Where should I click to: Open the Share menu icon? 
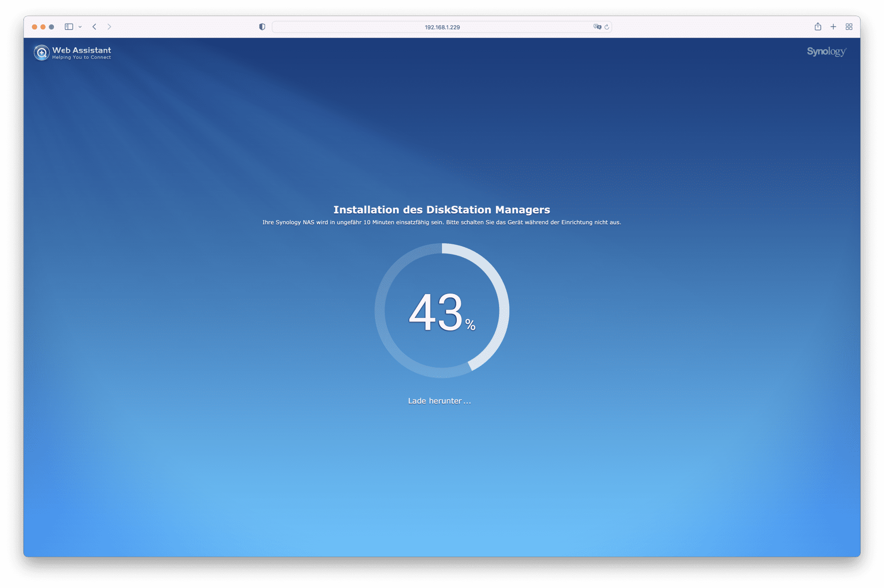click(x=818, y=27)
